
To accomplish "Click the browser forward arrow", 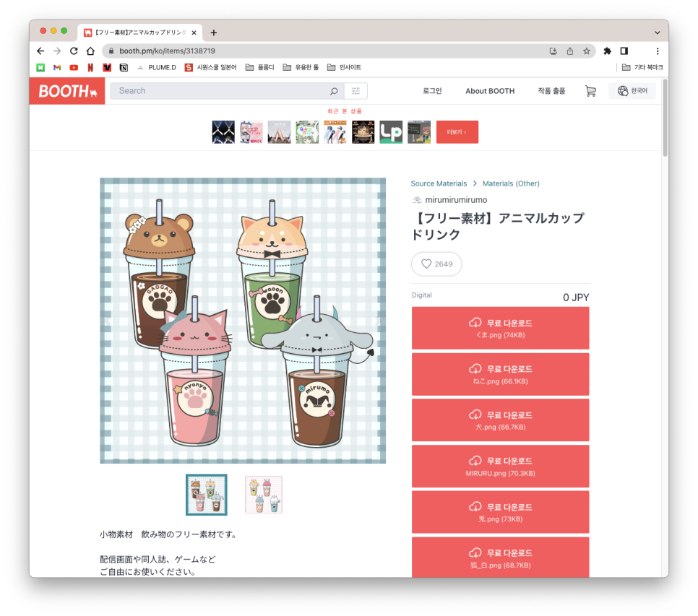I will 57,51.
